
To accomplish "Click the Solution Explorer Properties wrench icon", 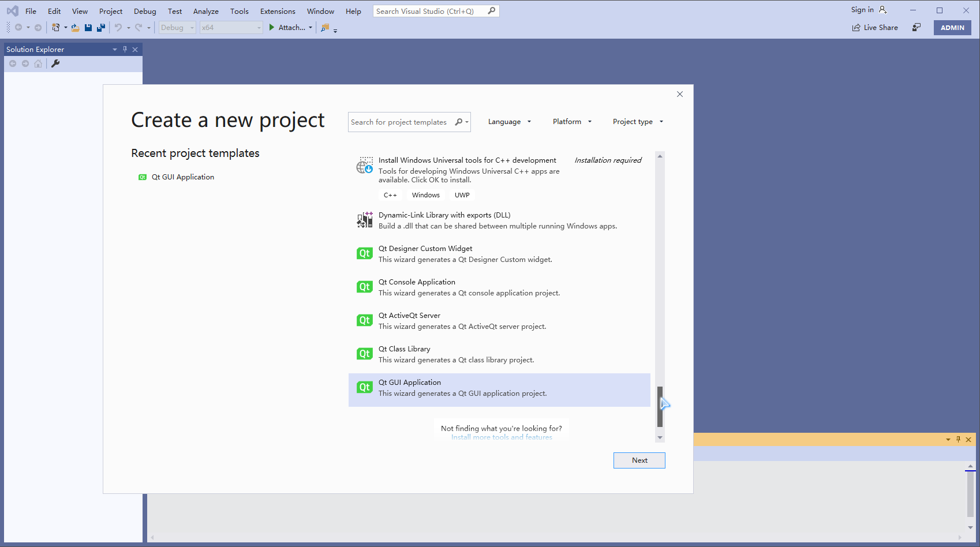I will [x=55, y=63].
